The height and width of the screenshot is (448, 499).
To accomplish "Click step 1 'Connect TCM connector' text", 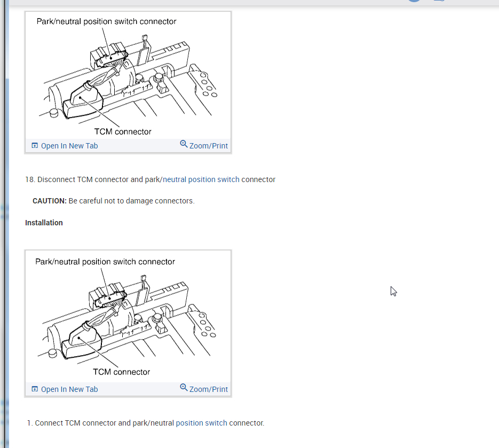I will [146, 423].
